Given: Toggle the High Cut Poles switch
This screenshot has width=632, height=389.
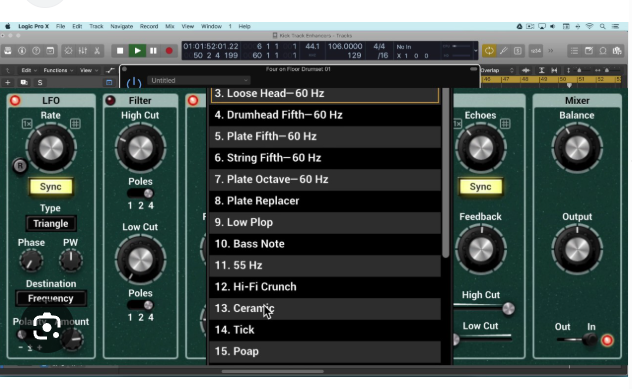Looking at the screenshot, I should tap(140, 193).
